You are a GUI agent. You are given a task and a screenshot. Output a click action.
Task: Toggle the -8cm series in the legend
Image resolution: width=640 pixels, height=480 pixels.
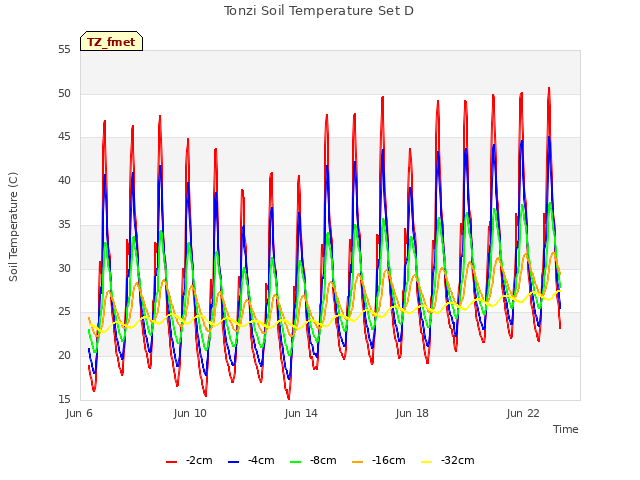click(x=313, y=461)
